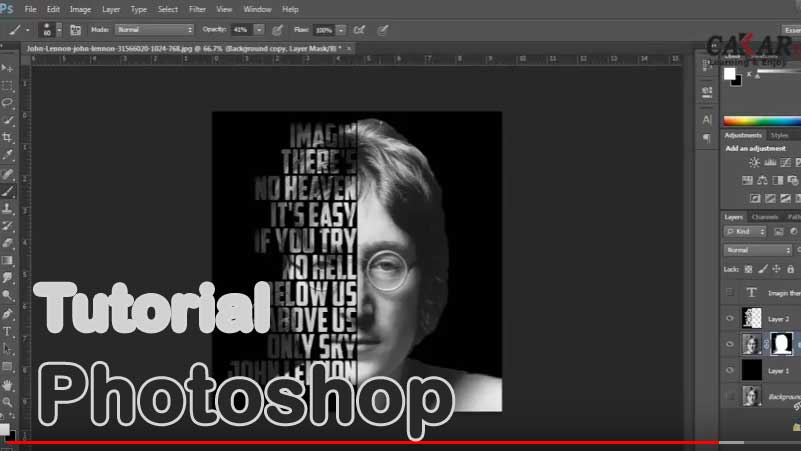The height and width of the screenshot is (451, 801).
Task: Open the Paragraph panel icon
Action: 707,138
